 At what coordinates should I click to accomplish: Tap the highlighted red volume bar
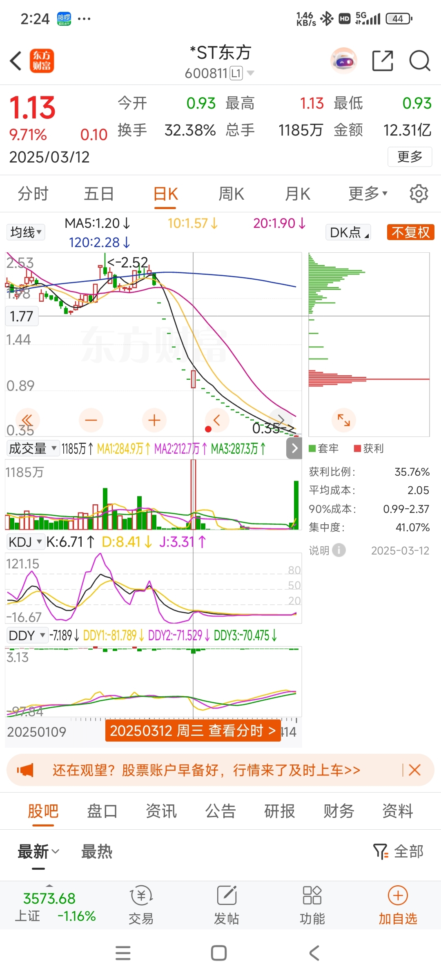(193, 494)
